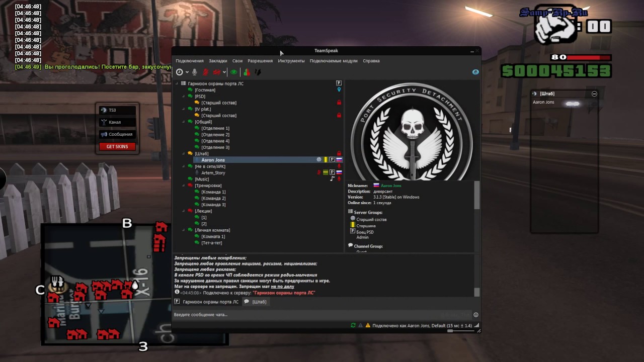Click the red microphone icon on [Music] row
The height and width of the screenshot is (362, 644).
[x=339, y=179]
